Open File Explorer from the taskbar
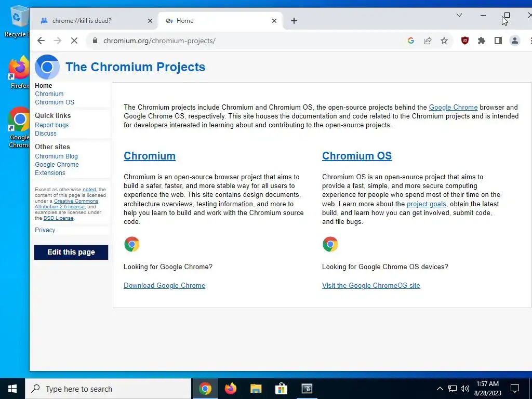 click(256, 389)
